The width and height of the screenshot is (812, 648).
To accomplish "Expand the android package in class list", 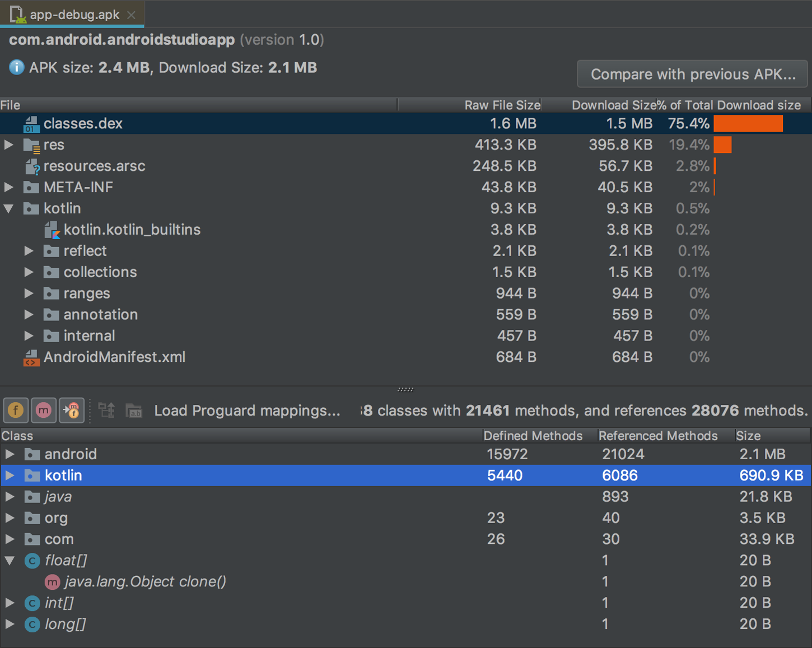I will pyautogui.click(x=10, y=454).
